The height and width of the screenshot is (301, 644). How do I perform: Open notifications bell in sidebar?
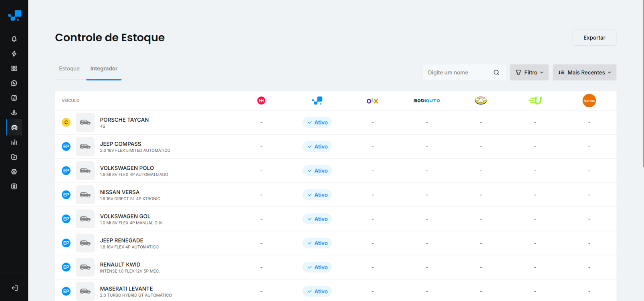(14, 39)
